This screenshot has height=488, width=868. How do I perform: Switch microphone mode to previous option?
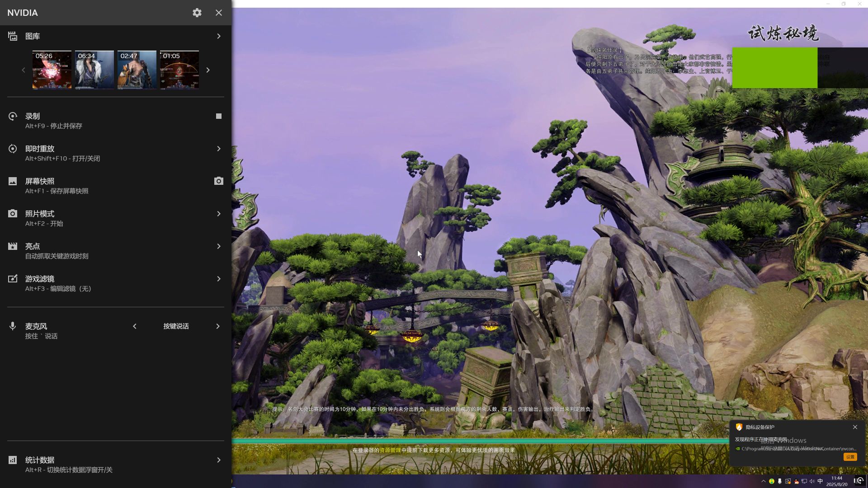click(135, 326)
